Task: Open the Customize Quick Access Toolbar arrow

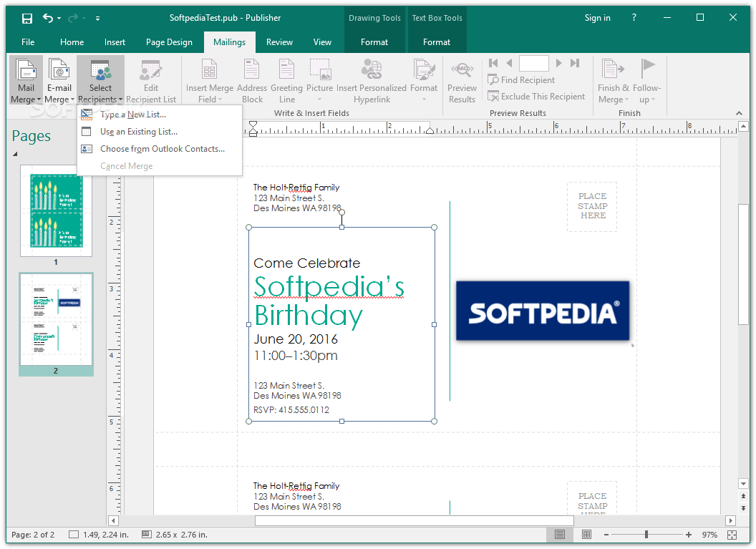Action: pyautogui.click(x=97, y=19)
